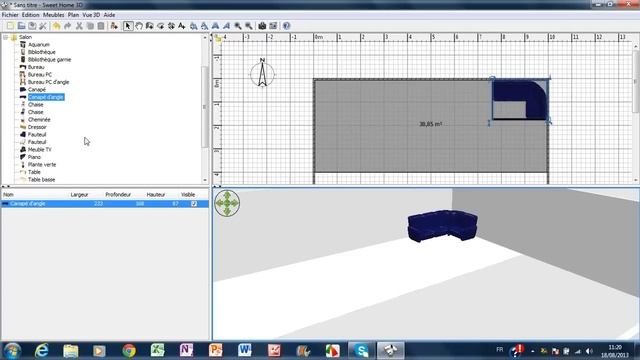Toggle italic text style icon
Viewport: 640px width, 360px height.
227,26
